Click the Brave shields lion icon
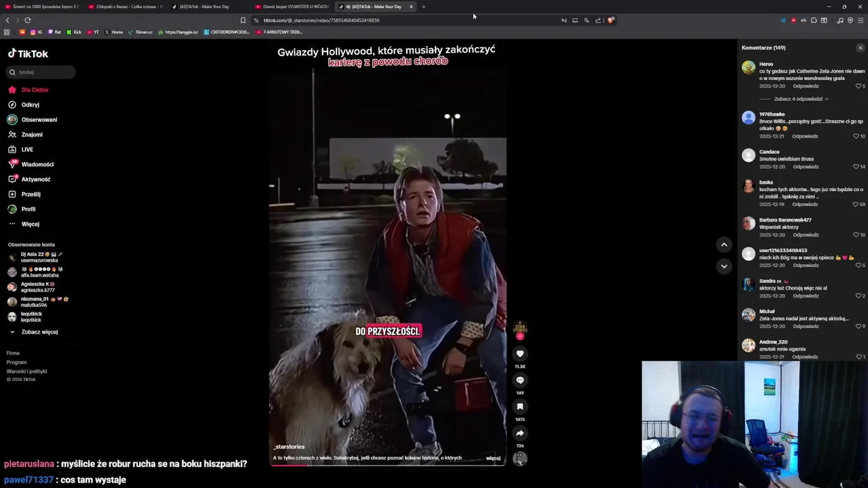Viewport: 868px width, 488px height. point(610,20)
